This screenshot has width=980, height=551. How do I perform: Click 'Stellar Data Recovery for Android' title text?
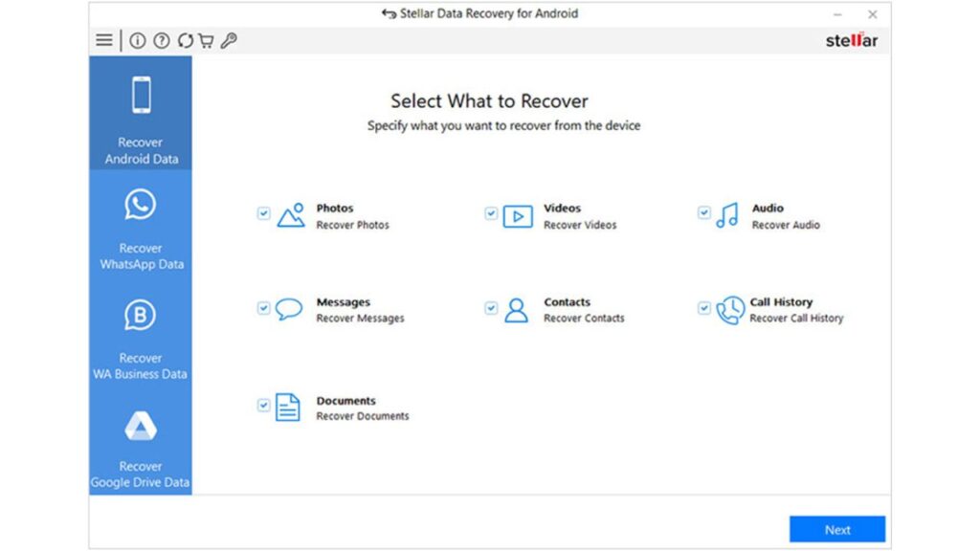pos(489,13)
